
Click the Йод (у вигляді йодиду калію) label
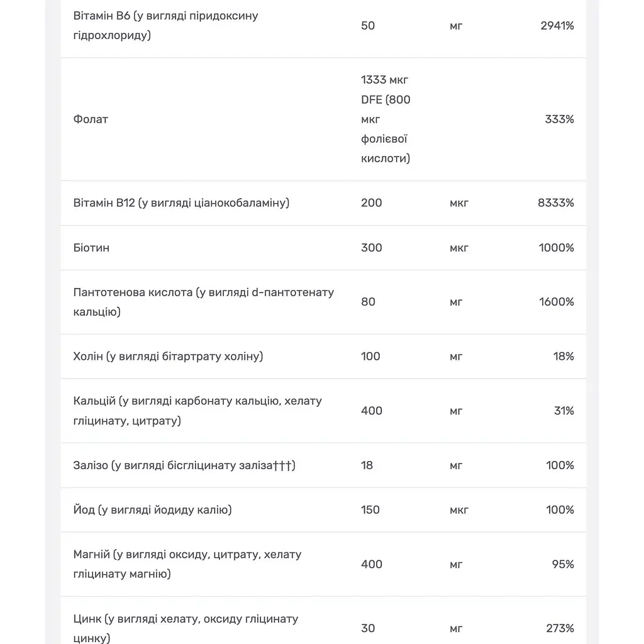152,510
